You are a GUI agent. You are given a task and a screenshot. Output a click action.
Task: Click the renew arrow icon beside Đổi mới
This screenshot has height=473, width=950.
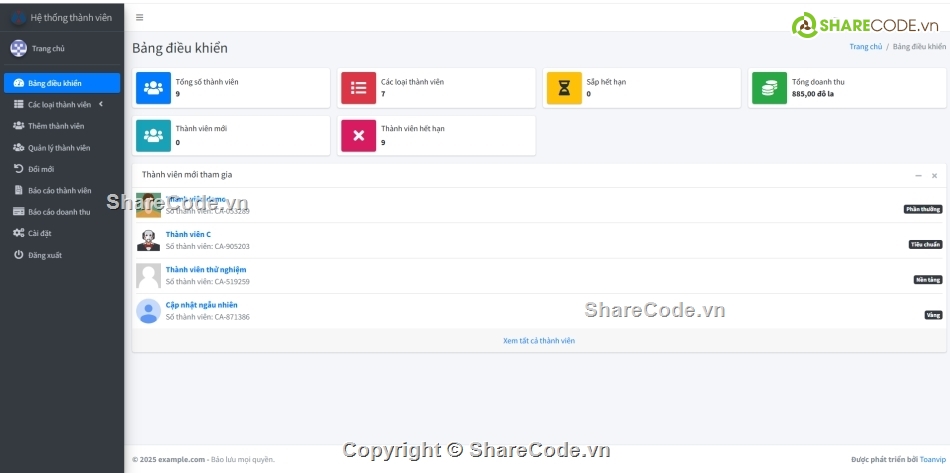(19, 169)
